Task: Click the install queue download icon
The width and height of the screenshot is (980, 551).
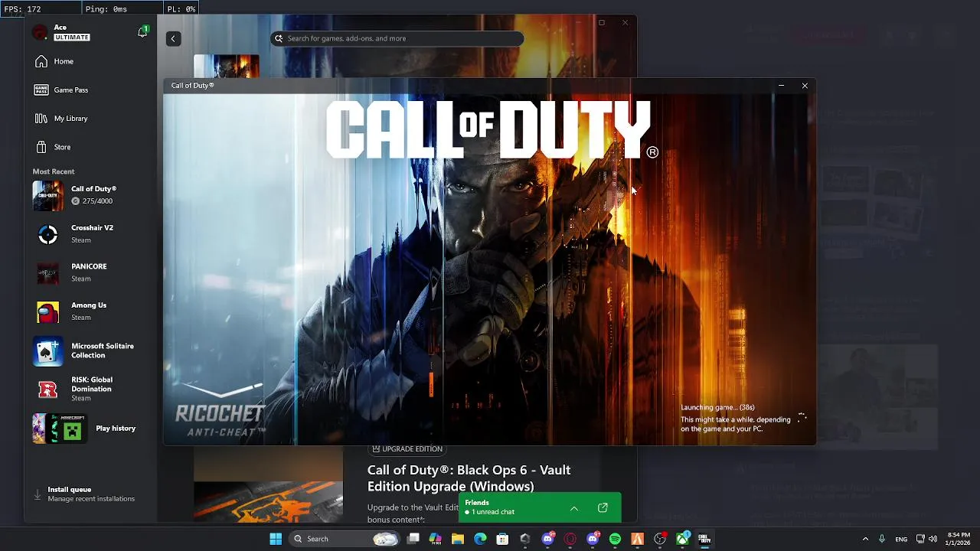Action: (x=38, y=495)
